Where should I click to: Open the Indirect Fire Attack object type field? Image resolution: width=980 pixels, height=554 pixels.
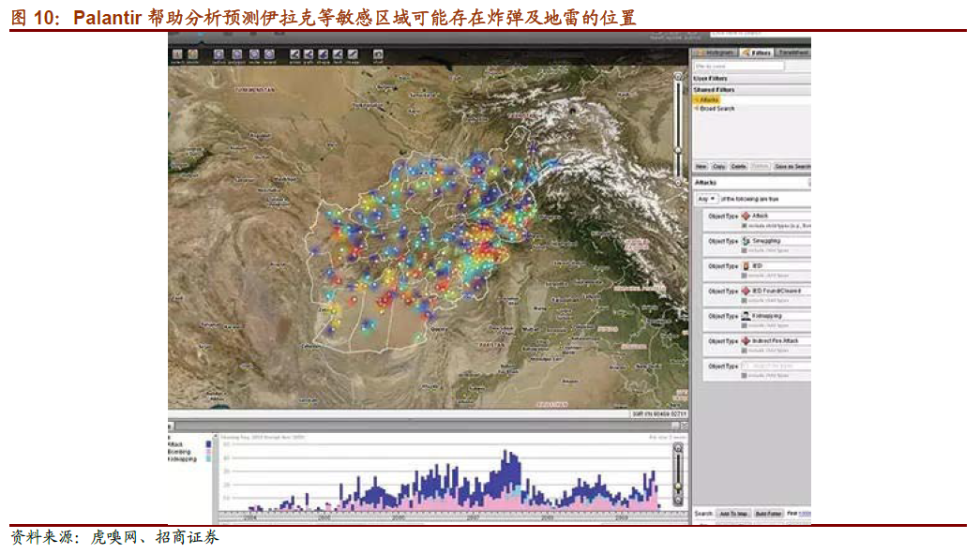(776, 341)
